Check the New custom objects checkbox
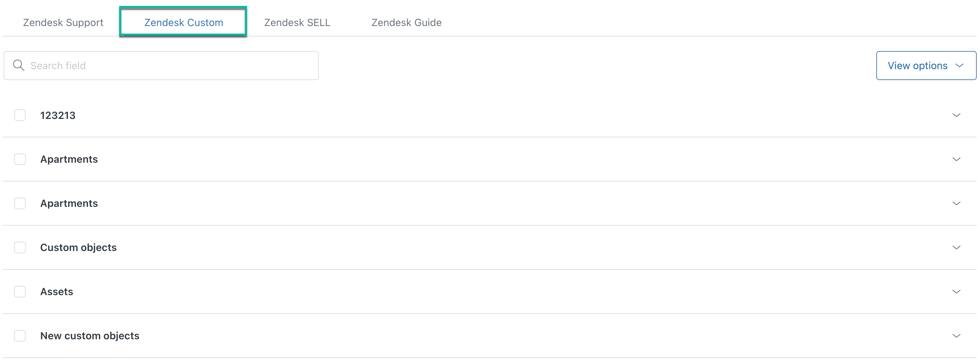 point(20,336)
